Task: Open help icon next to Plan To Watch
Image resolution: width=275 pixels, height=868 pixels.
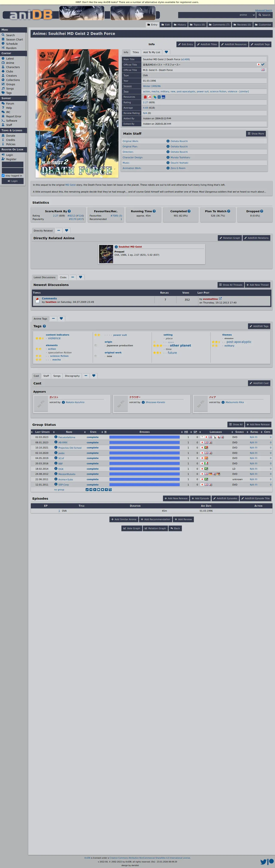Action: 229,211
